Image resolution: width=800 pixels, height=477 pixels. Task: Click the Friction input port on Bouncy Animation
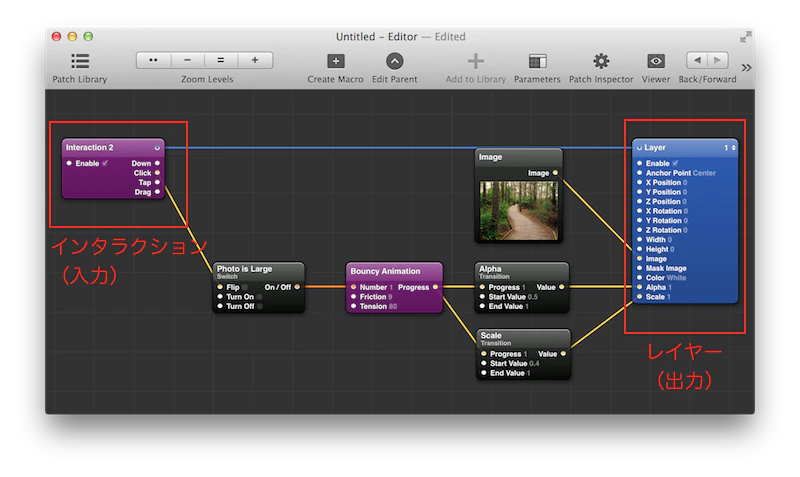(x=353, y=296)
